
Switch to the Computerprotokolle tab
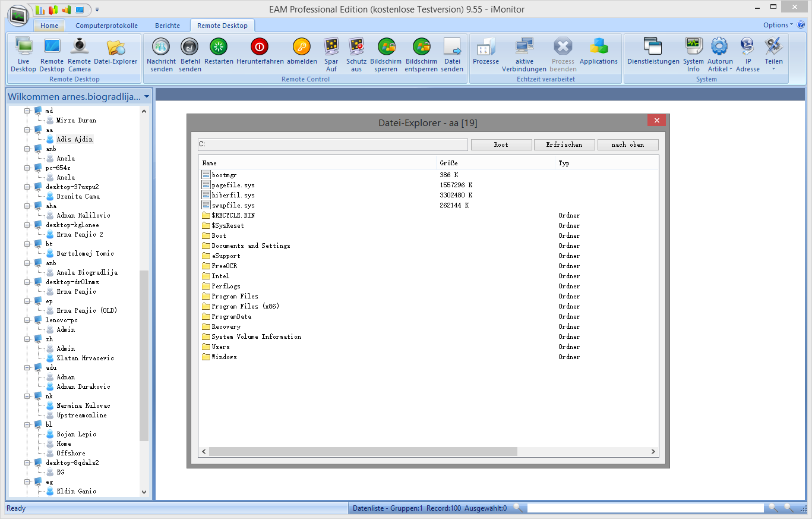point(106,26)
